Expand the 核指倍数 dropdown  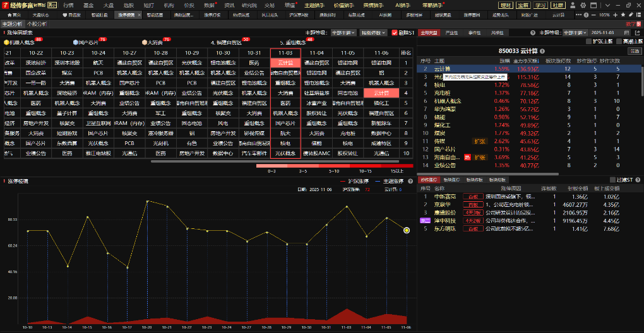coord(374,32)
